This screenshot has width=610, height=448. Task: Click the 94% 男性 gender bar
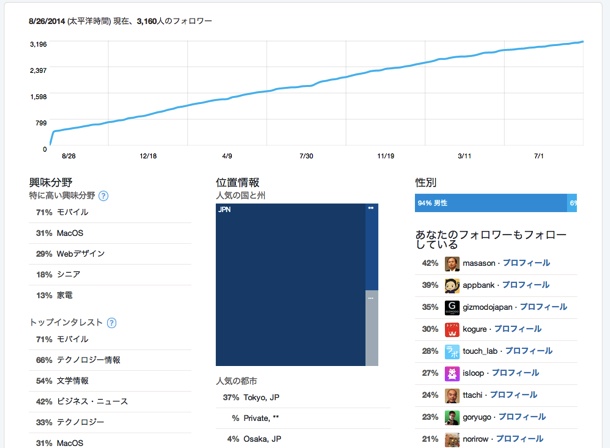point(491,203)
